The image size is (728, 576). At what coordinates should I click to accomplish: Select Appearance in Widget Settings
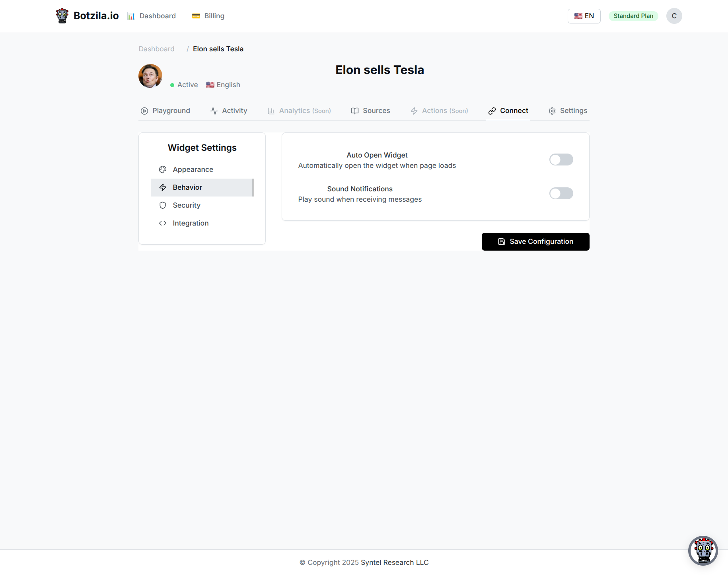(x=202, y=169)
